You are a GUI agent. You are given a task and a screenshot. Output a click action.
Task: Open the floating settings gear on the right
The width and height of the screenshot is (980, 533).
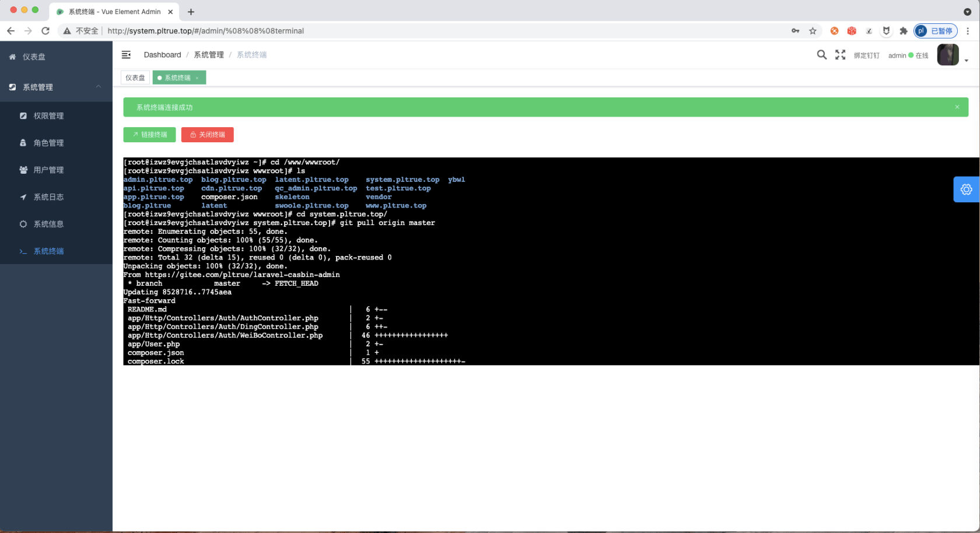[966, 189]
